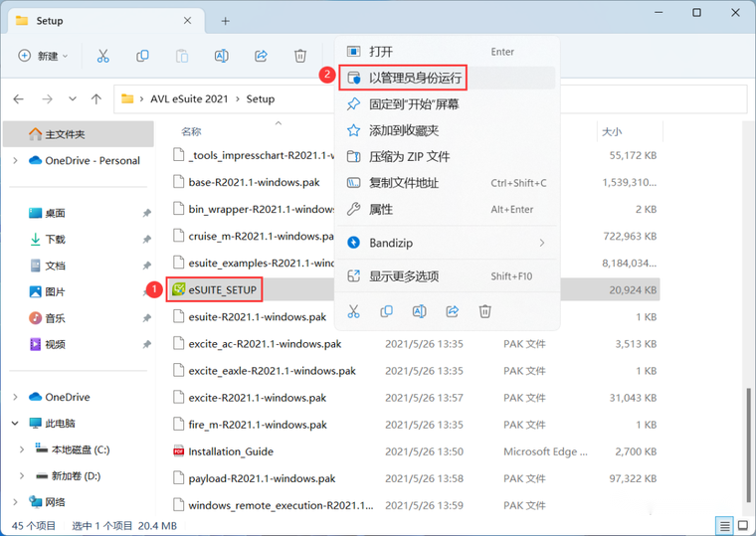Click the Rename icon in the top toolbar
756x536 pixels.
221,56
